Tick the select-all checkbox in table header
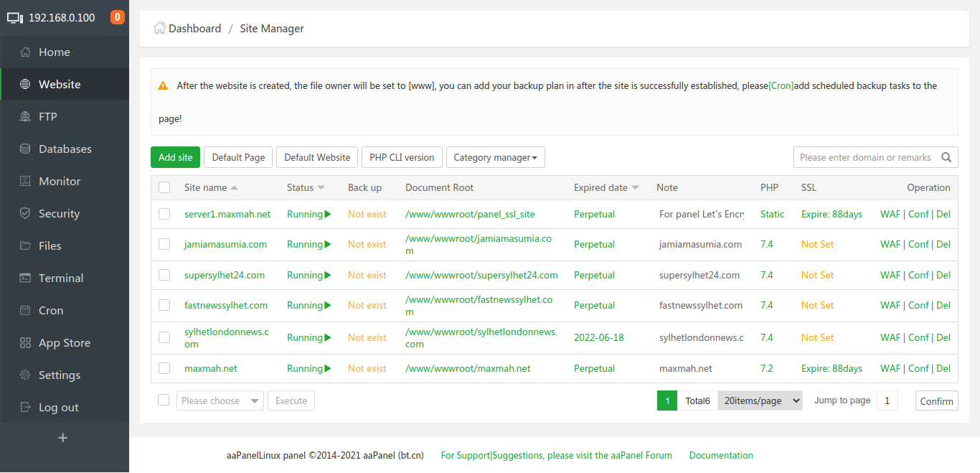980x473 pixels. pyautogui.click(x=164, y=187)
